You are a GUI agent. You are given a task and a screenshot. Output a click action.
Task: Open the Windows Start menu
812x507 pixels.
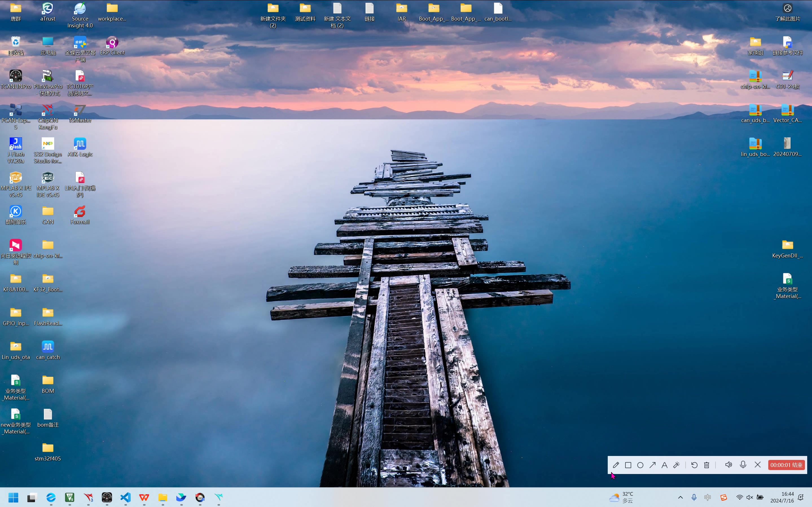coord(14,497)
